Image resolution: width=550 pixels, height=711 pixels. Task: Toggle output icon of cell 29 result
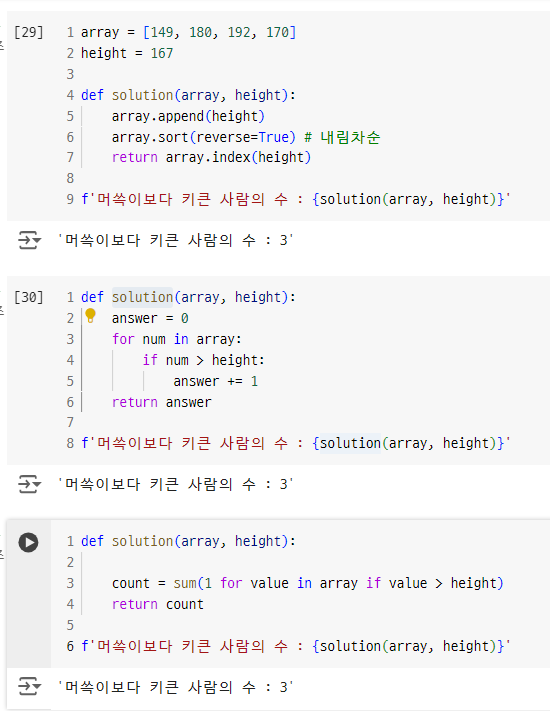29,240
